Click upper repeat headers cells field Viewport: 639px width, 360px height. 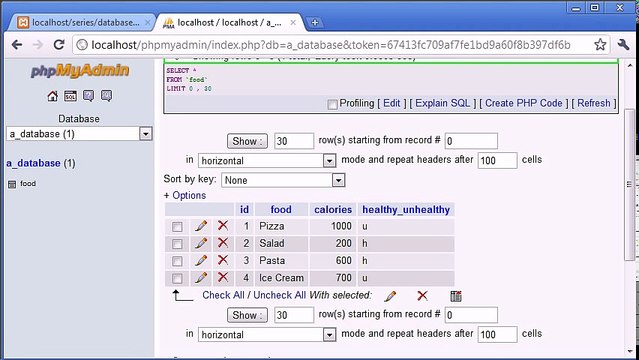497,161
